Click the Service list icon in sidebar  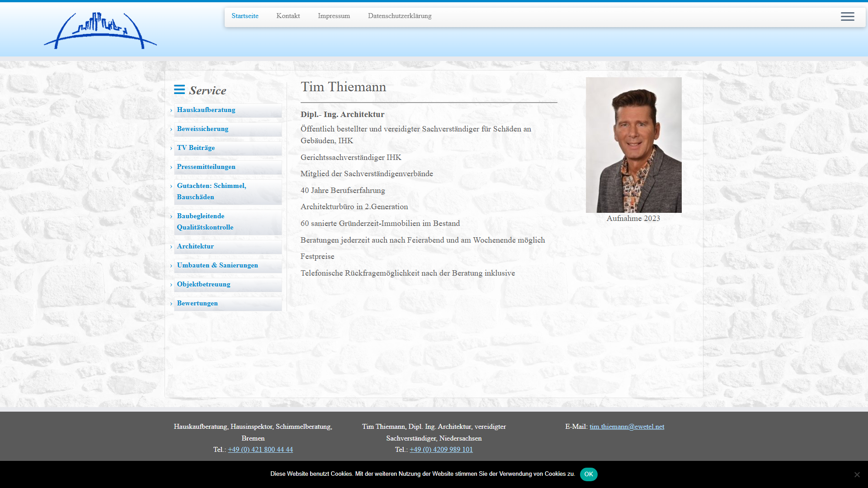[x=179, y=89]
